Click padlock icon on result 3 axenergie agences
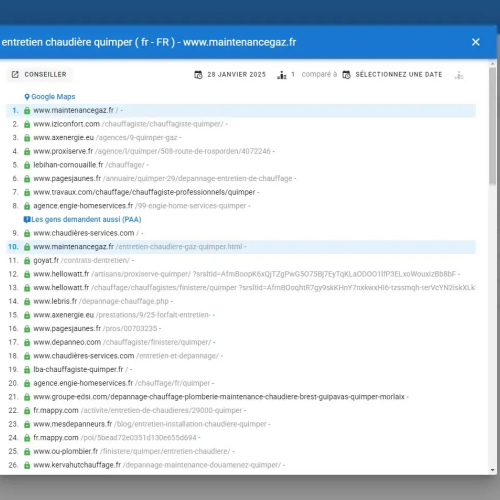500x500 pixels. point(27,138)
